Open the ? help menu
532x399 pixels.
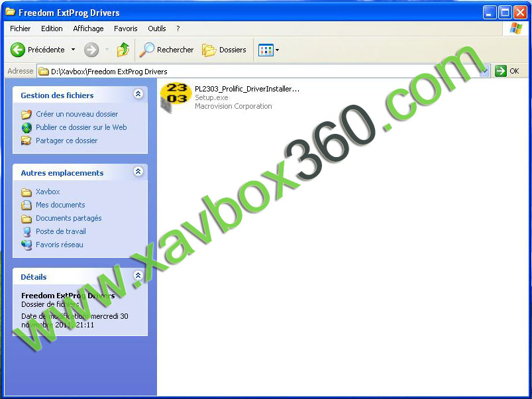(x=178, y=28)
